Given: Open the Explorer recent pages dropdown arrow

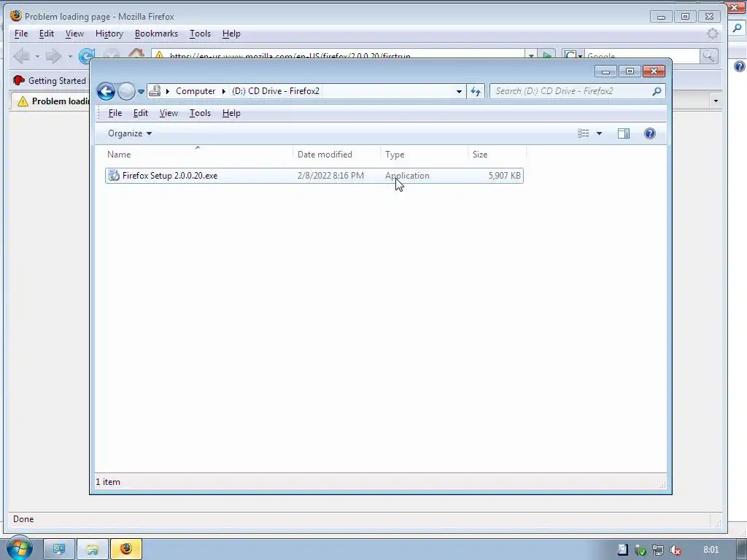Looking at the screenshot, I should [x=141, y=91].
